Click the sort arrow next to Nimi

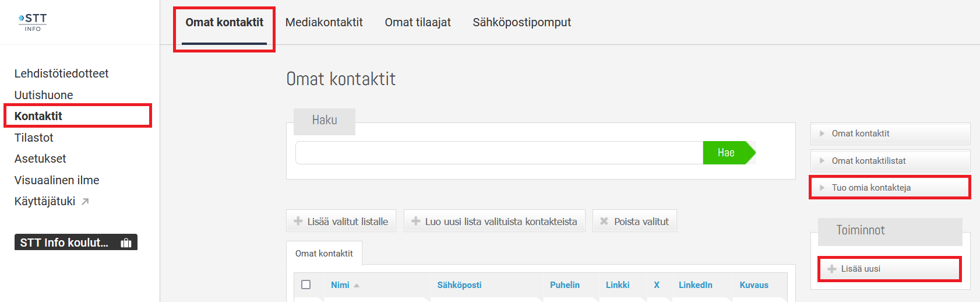(x=357, y=286)
